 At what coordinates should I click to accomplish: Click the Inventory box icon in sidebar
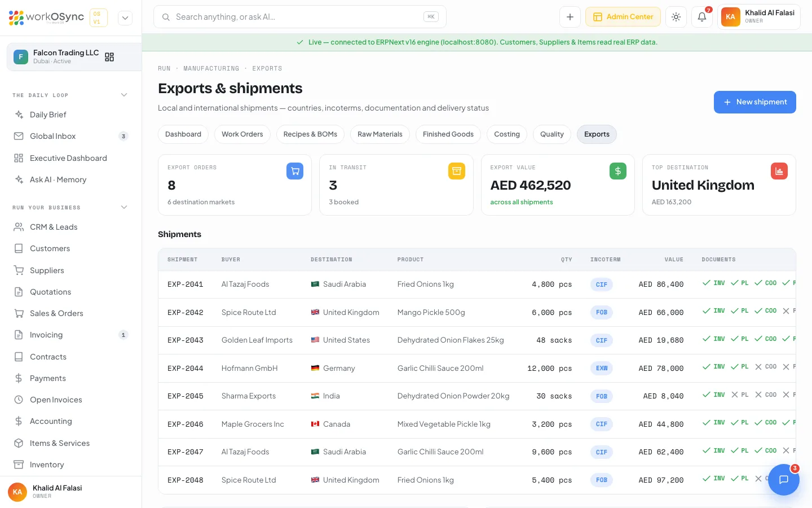coord(19,465)
